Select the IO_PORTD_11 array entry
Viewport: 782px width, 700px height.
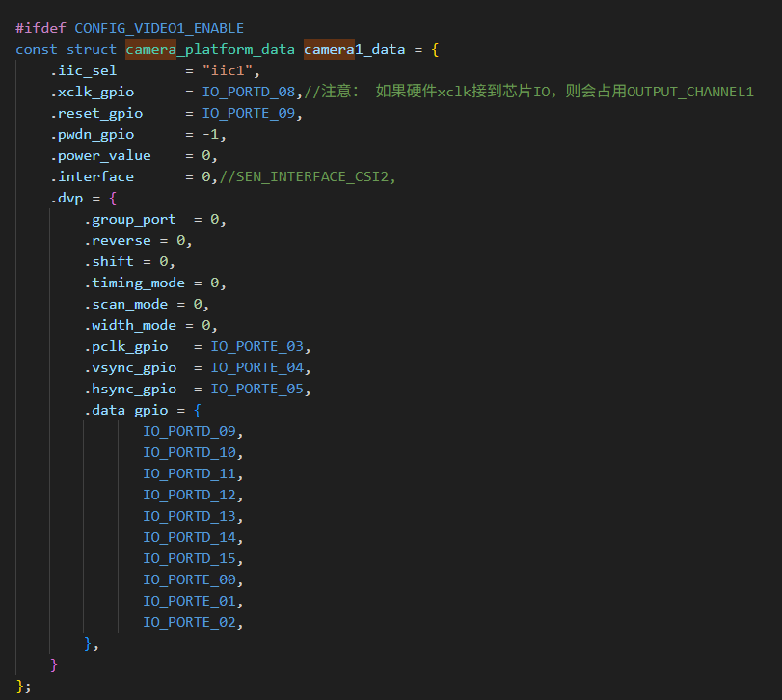(190, 473)
